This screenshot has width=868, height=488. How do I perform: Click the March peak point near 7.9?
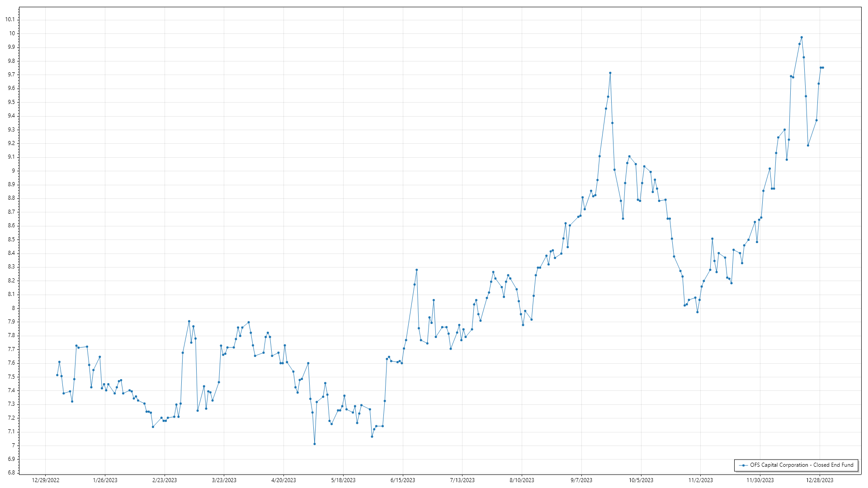tap(189, 321)
